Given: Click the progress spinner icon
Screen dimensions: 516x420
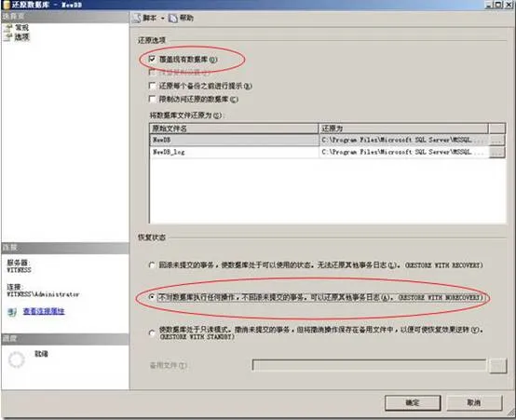Looking at the screenshot, I should coord(17,359).
